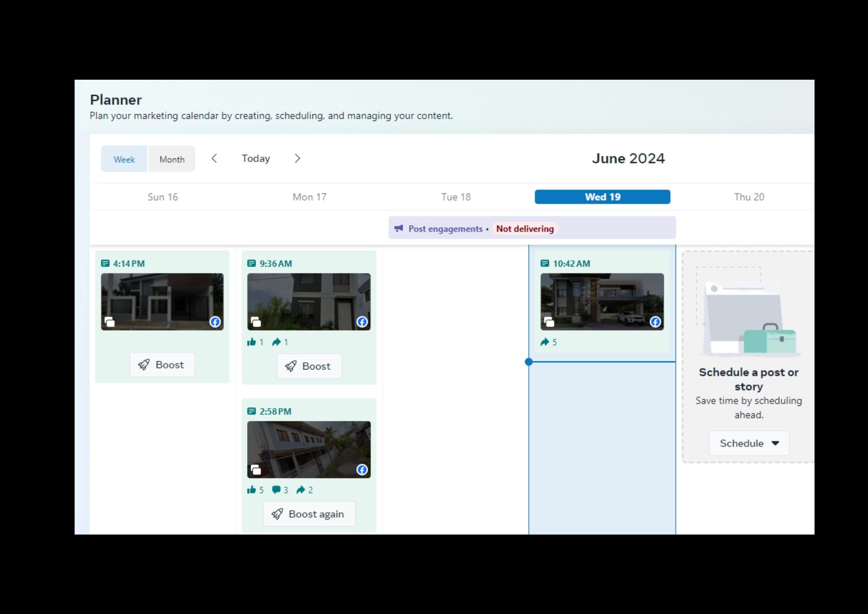868x614 pixels.
Task: Go to the next week with right chevron
Action: 297,158
